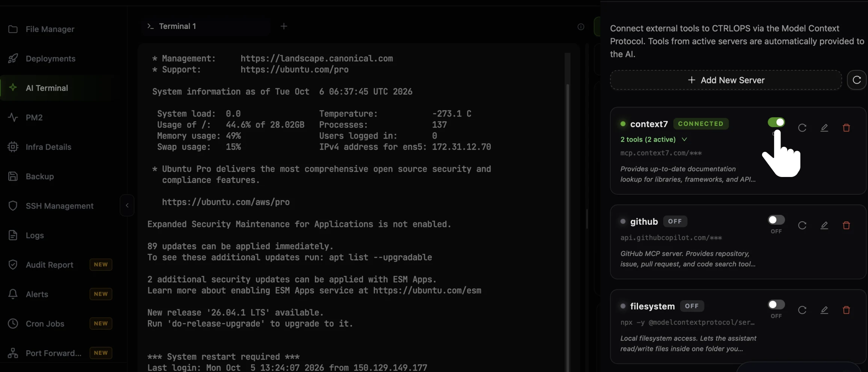This screenshot has height=372, width=868.
Task: Click the Add New Server button
Action: (x=726, y=80)
